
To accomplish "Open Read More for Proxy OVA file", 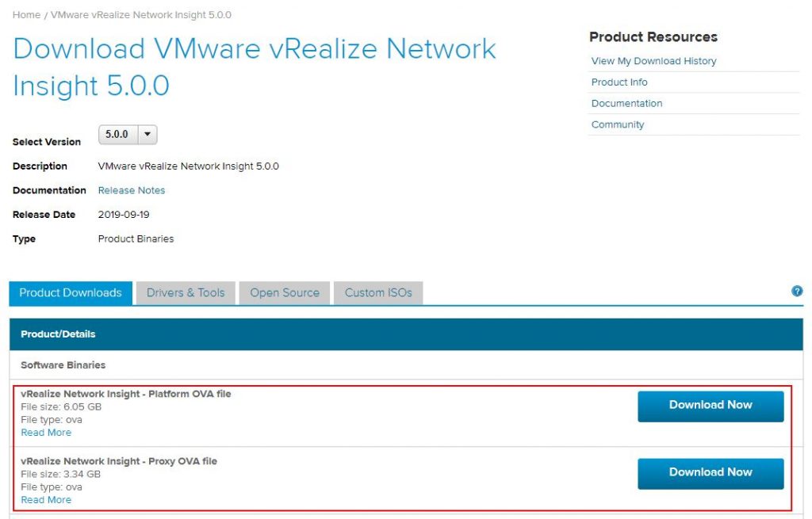I will [46, 500].
